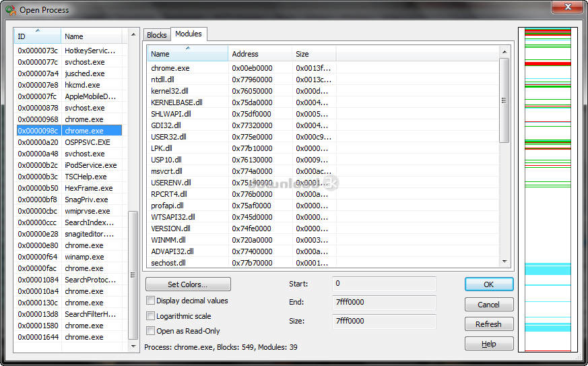588x366 pixels.
Task: Click the Open Process title bar icon
Action: tap(10, 10)
